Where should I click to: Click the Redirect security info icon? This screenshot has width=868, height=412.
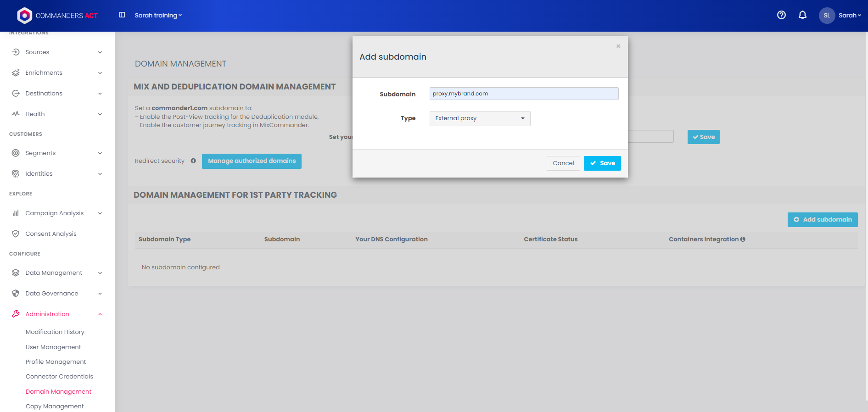click(x=193, y=161)
